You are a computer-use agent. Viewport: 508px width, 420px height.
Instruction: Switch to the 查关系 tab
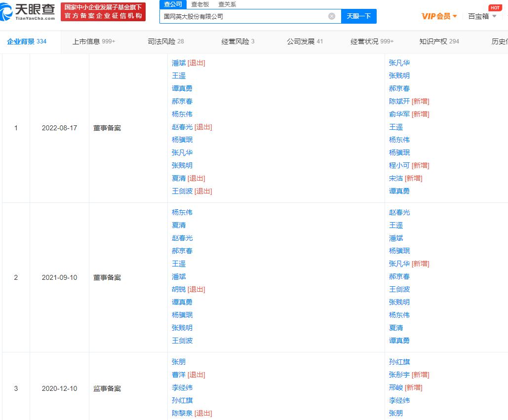(227, 4)
